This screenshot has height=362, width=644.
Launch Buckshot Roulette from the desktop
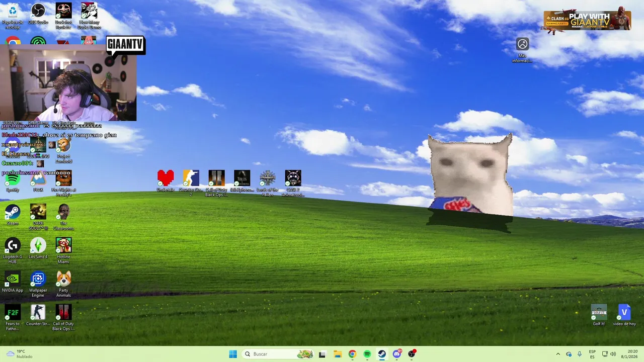click(63, 16)
